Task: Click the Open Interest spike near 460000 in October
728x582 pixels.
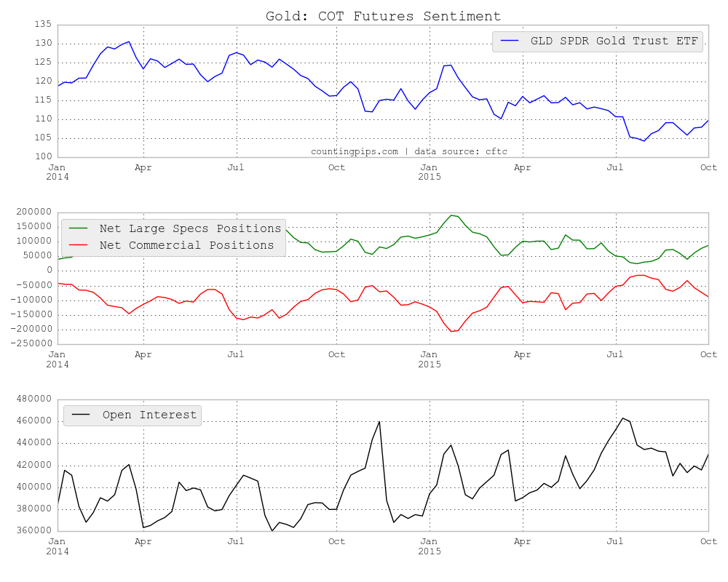Action: 378,422
